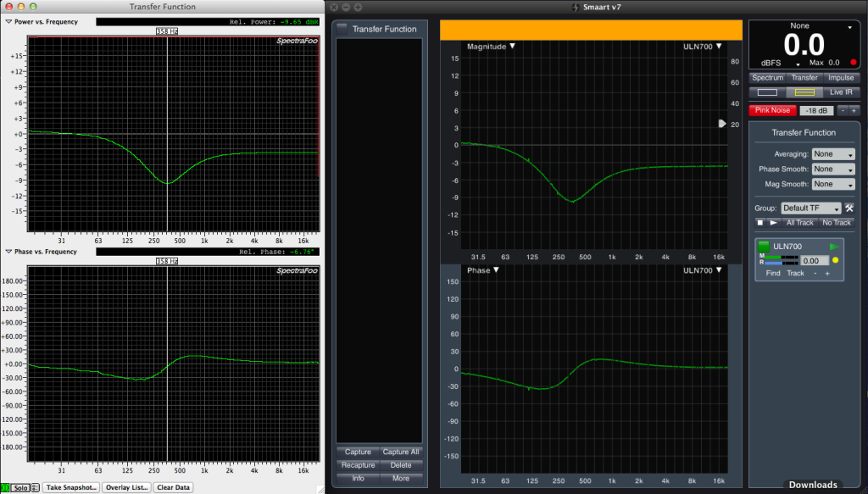
Task: Switch to the Impulse mode tab
Action: (842, 78)
